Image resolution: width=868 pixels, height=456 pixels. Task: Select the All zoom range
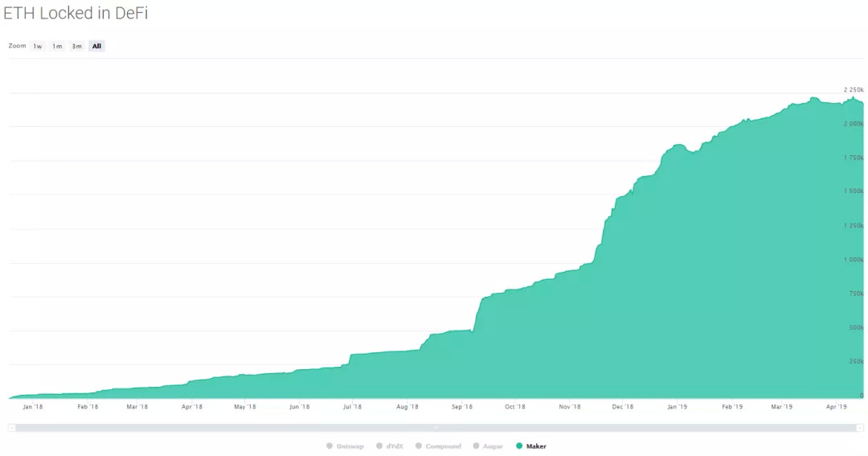click(x=96, y=47)
